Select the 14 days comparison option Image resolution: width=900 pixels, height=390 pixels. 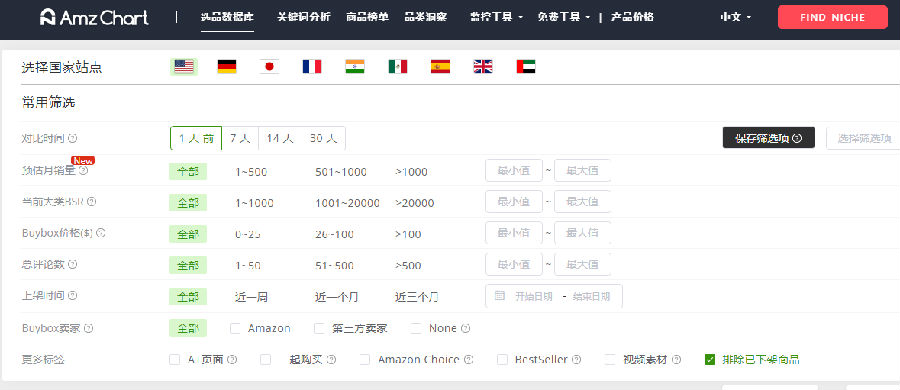click(x=280, y=138)
